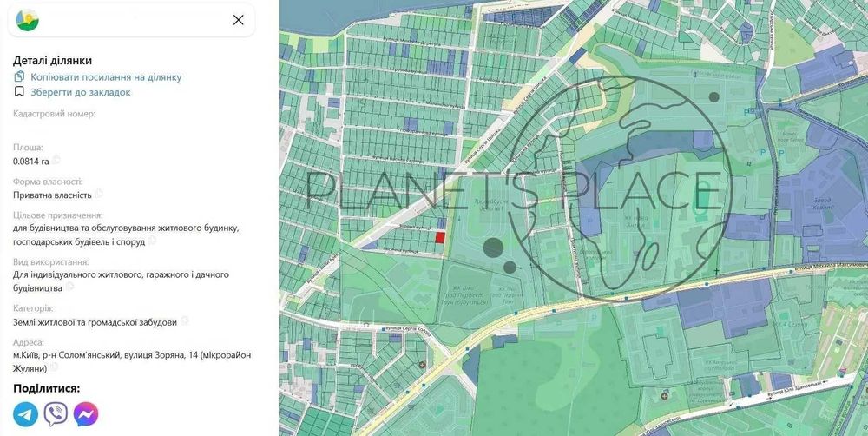Click the smaller dark circle below the large one

510,268
